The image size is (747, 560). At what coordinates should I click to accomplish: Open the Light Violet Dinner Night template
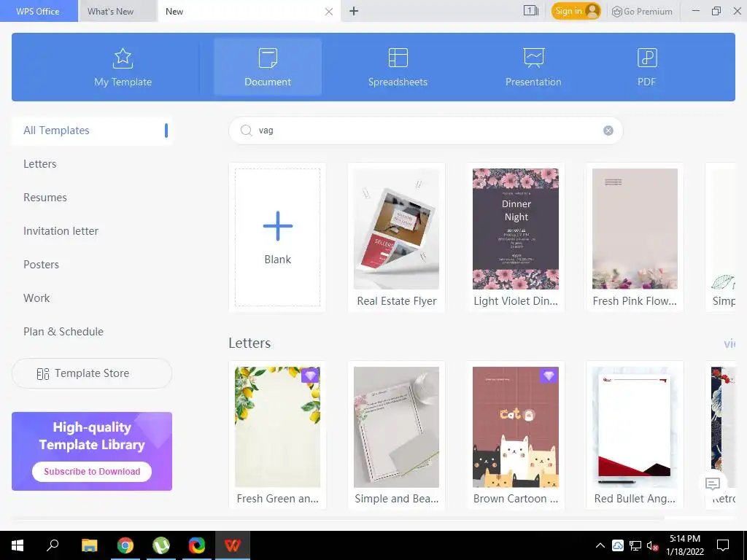click(x=516, y=238)
